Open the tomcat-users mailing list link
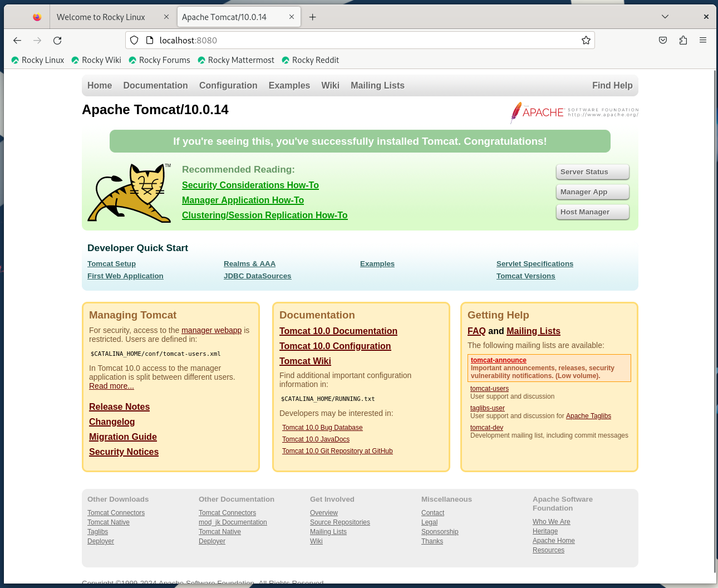This screenshot has width=718, height=588. (x=489, y=389)
